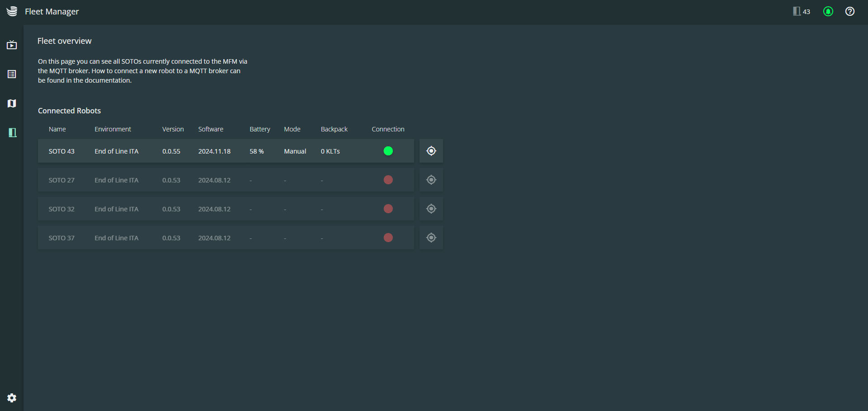Click the green notification bell icon
868x411 pixels.
click(828, 11)
